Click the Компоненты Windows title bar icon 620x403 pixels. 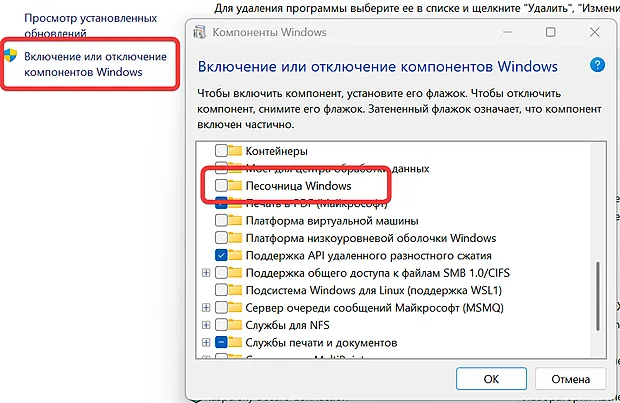click(x=200, y=32)
